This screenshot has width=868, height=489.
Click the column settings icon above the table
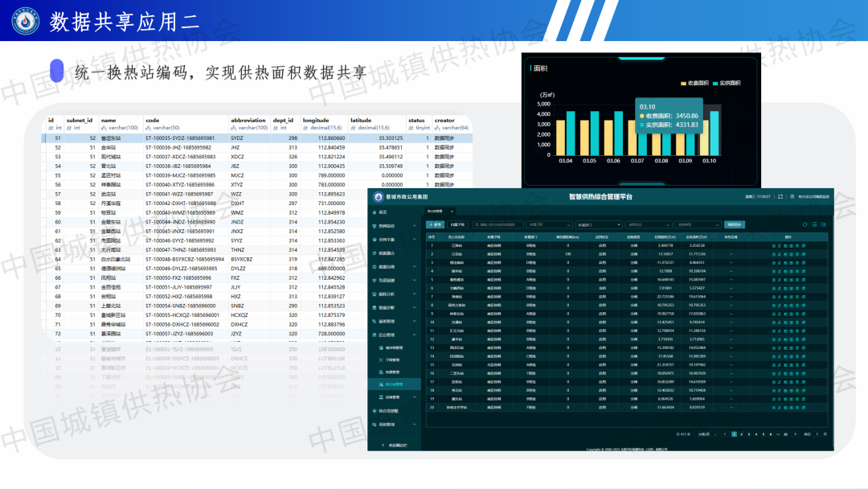click(x=815, y=224)
